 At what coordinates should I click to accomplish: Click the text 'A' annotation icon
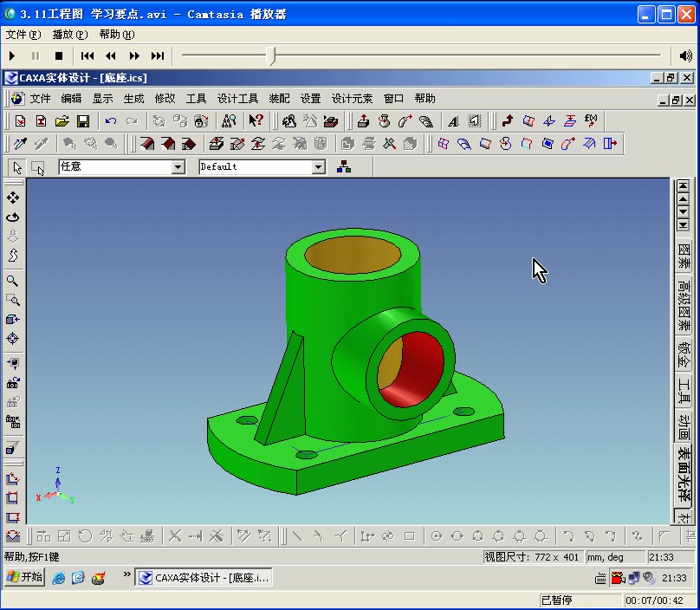(x=454, y=121)
